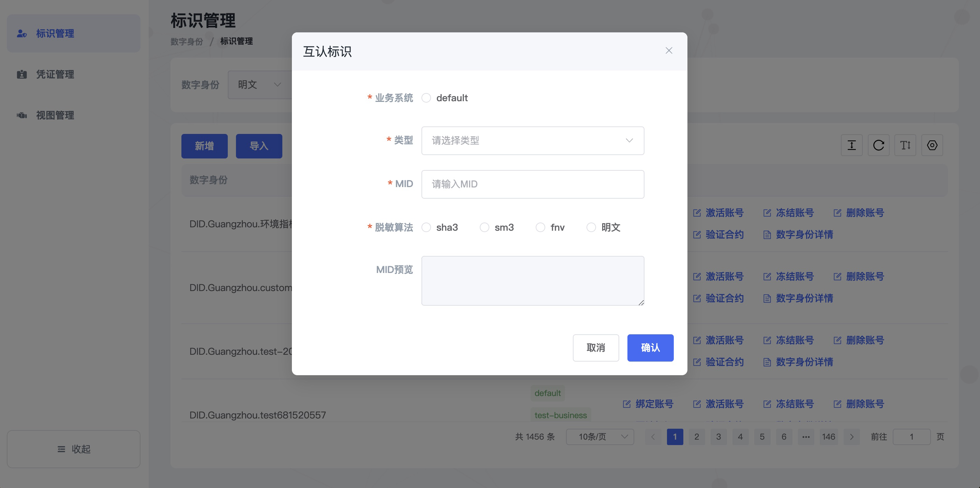Viewport: 980px width, 488px height.
Task: Select sha3 desensitization algorithm
Action: coord(426,227)
